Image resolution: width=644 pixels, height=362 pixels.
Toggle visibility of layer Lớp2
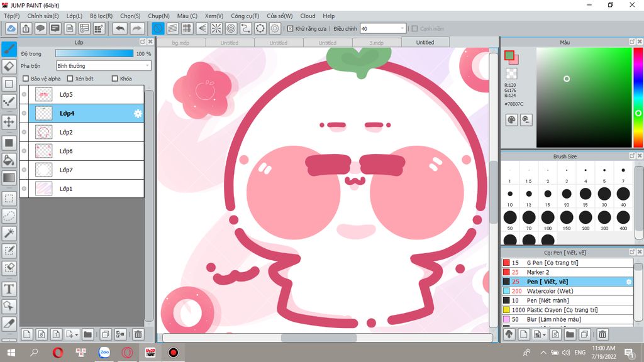(25, 132)
